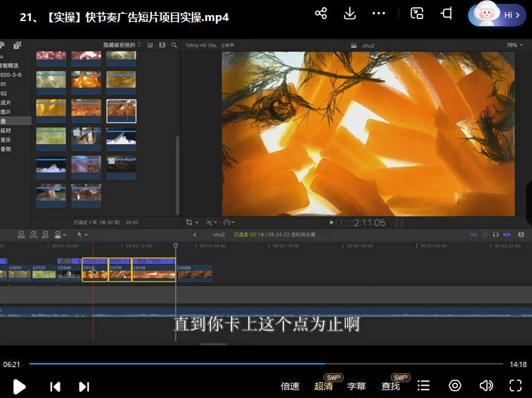Toggle mute with the volume speaker icon
Viewport: 532px width, 398px height.
click(486, 386)
